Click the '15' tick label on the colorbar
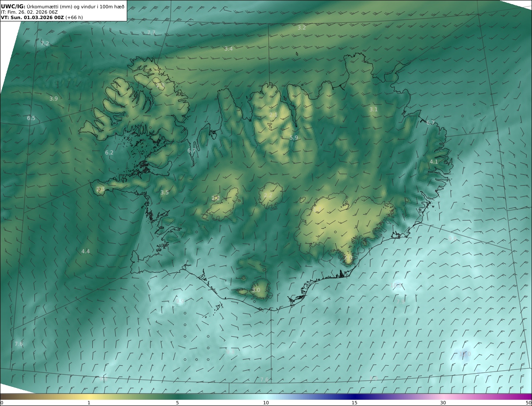532x406 pixels. pyautogui.click(x=355, y=403)
